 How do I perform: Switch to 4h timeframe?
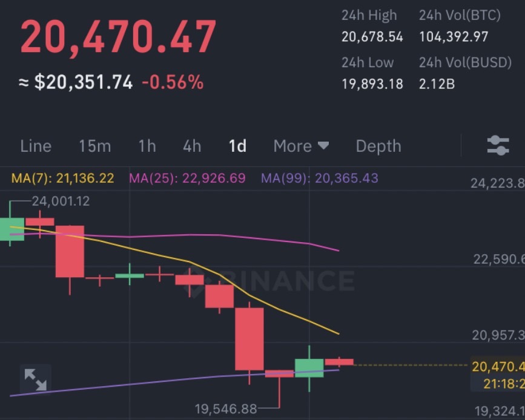pos(192,146)
